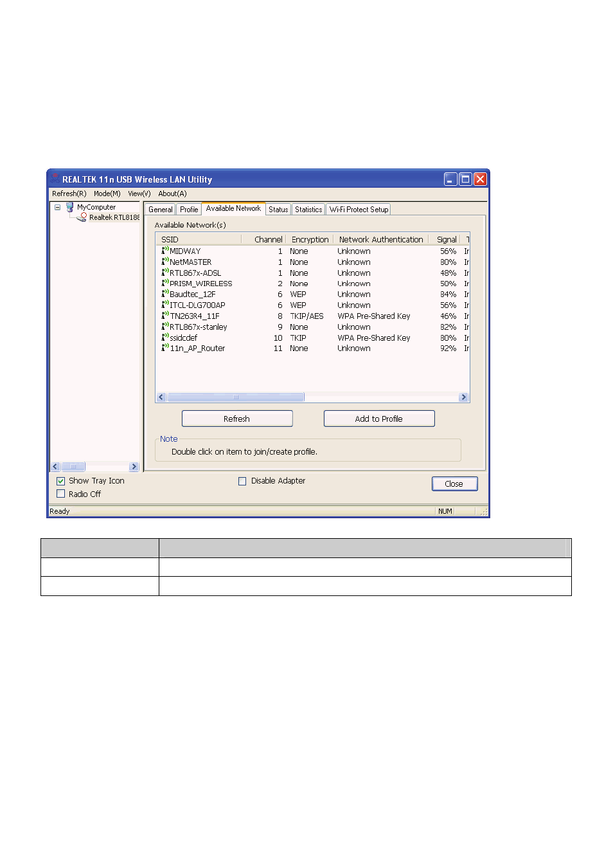613x868 pixels.
Task: Click the Baudtec_12F network icon
Action: pos(165,294)
